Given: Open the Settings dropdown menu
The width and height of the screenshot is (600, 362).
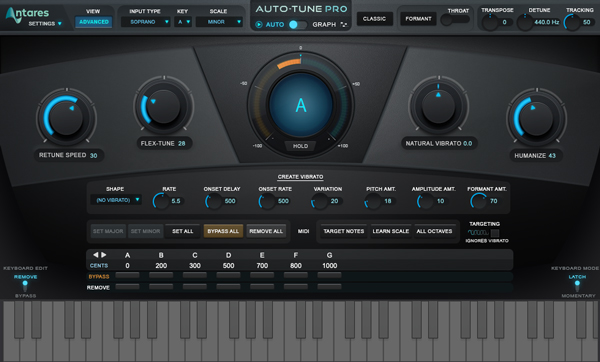Looking at the screenshot, I should click(x=45, y=24).
